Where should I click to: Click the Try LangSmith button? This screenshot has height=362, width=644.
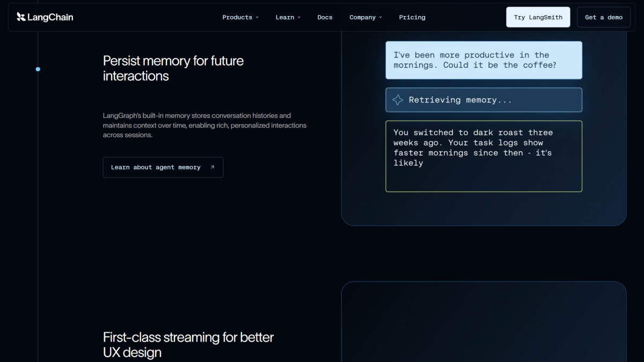(x=538, y=17)
